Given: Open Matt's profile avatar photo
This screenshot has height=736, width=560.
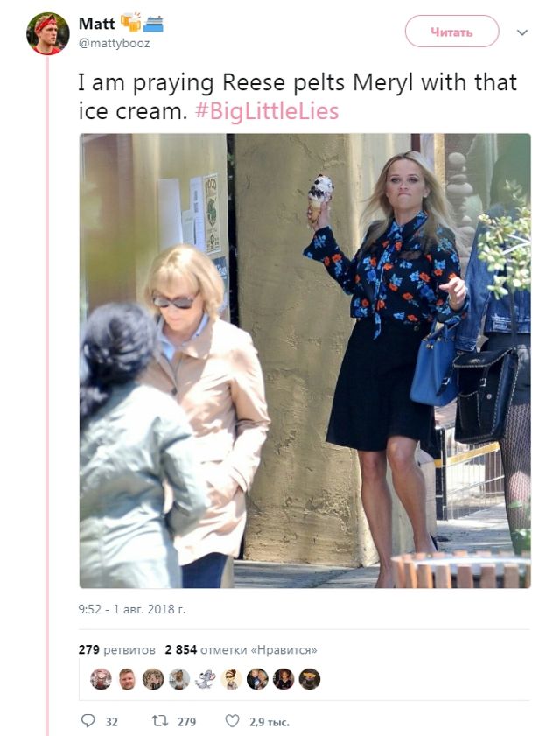Looking at the screenshot, I should (x=48, y=34).
